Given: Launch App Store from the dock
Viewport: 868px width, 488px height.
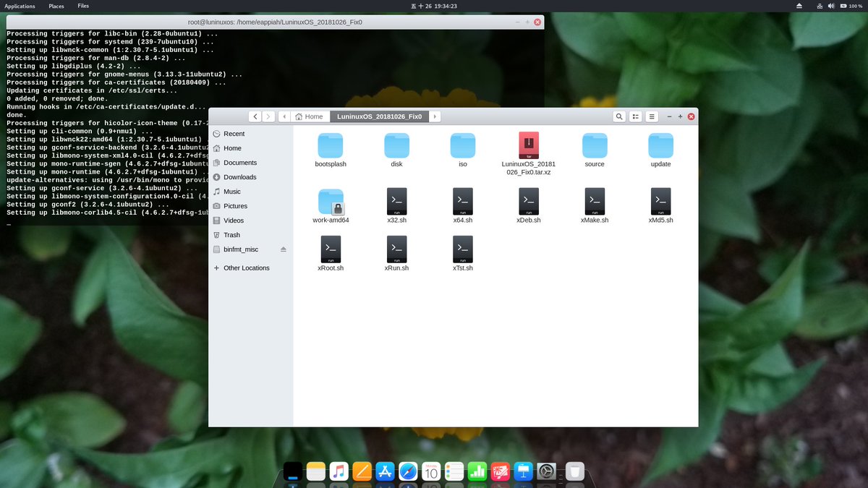Looking at the screenshot, I should point(384,471).
